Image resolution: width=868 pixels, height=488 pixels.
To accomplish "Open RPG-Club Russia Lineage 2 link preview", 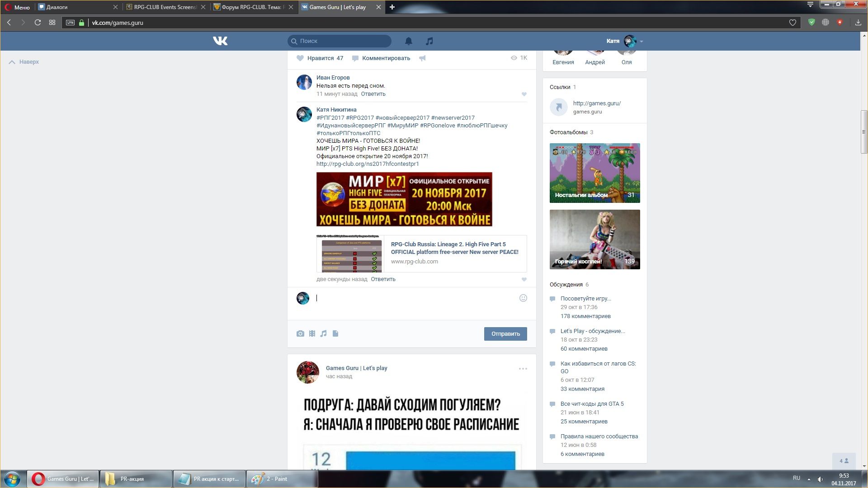I will (x=421, y=253).
